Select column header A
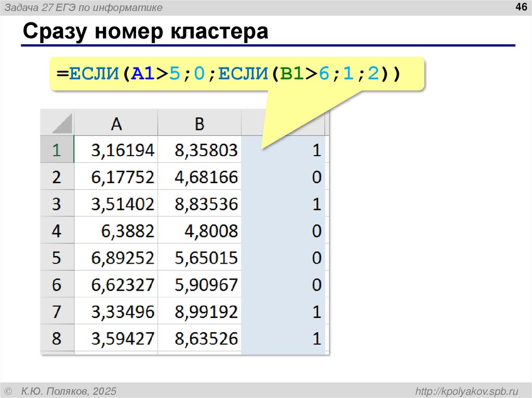This screenshot has width=532, height=398. pos(116,123)
